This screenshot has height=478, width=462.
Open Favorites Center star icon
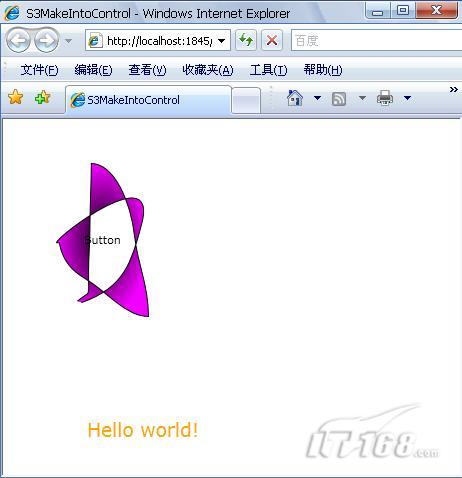pyautogui.click(x=15, y=98)
